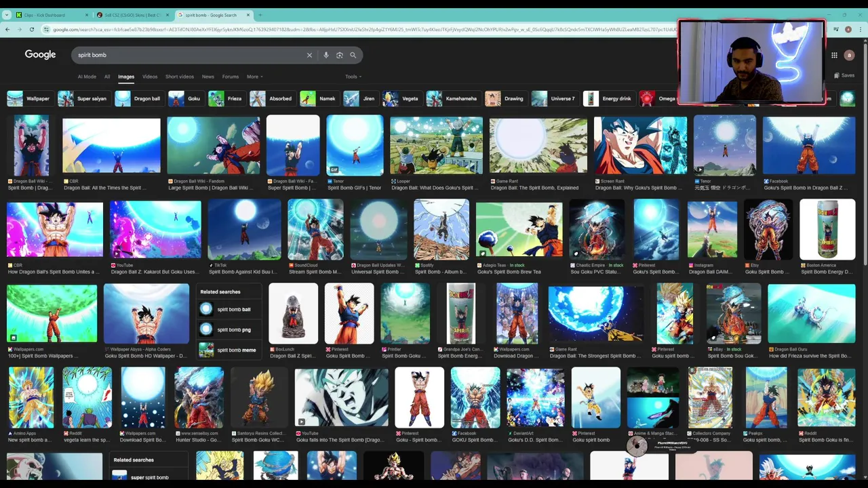This screenshot has height=488, width=868.
Task: Open the tab search dropdown arrow
Action: tap(6, 15)
